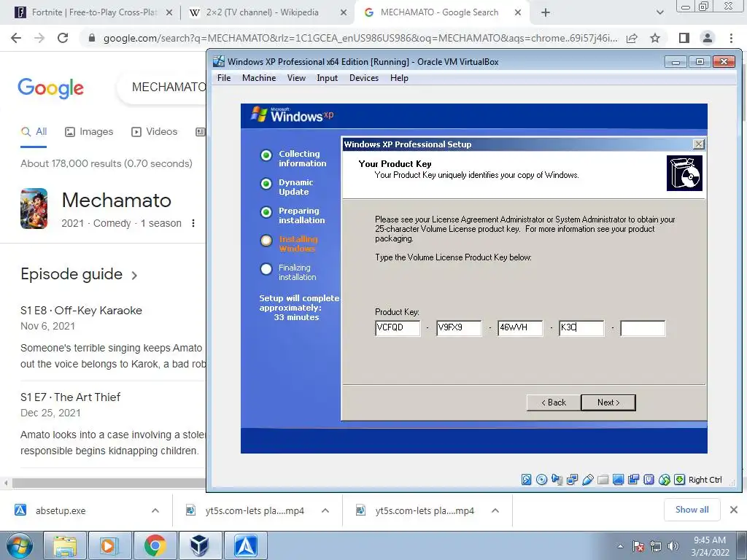Image resolution: width=747 pixels, height=560 pixels.
Task: Select the All search tab
Action: (x=34, y=132)
